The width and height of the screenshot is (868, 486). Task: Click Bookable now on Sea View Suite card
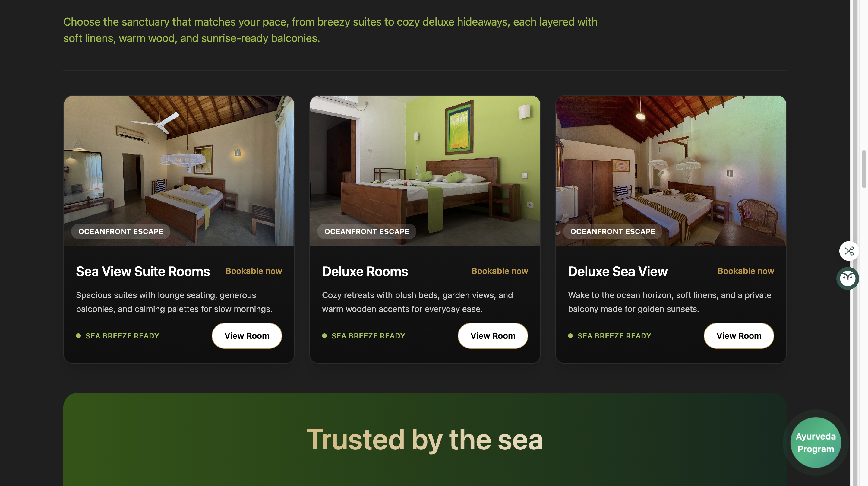pos(254,271)
